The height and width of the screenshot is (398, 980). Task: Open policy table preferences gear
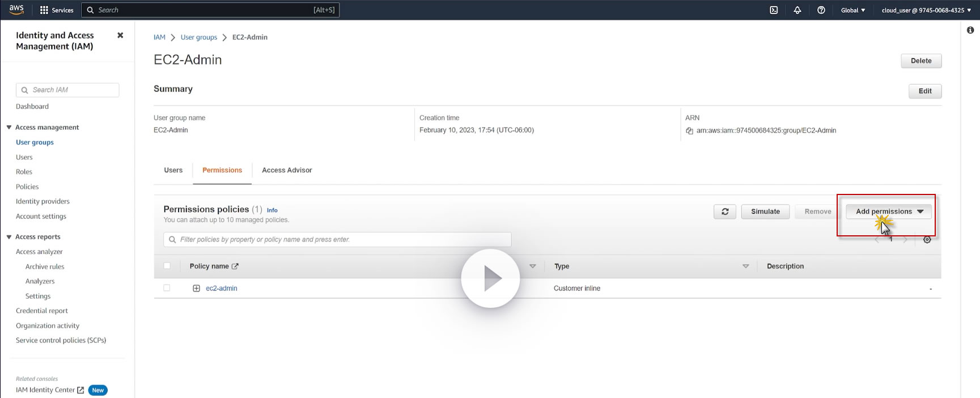(927, 240)
